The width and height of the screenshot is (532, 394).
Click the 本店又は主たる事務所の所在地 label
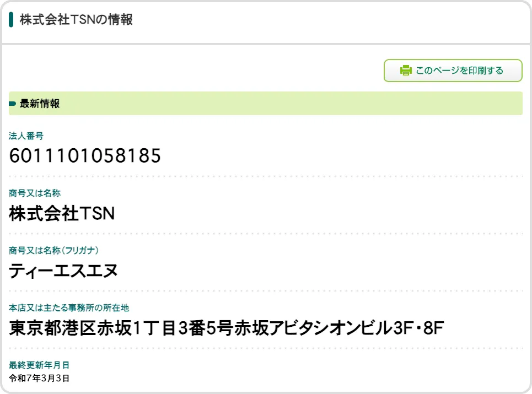[x=69, y=307]
